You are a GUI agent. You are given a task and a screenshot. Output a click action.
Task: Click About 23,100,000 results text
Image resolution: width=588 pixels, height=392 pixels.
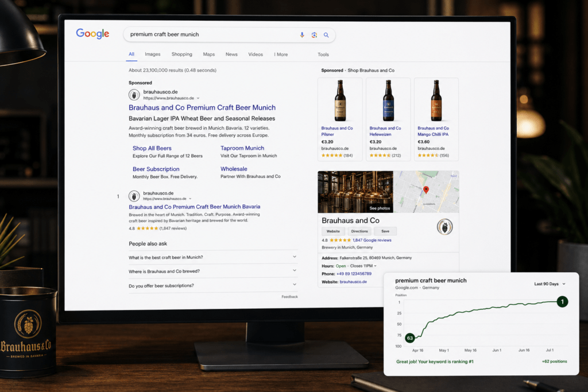click(172, 70)
